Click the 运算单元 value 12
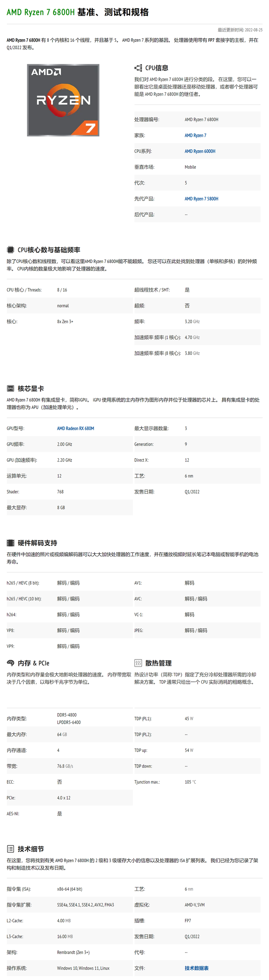This screenshot has width=269, height=980. pyautogui.click(x=59, y=476)
